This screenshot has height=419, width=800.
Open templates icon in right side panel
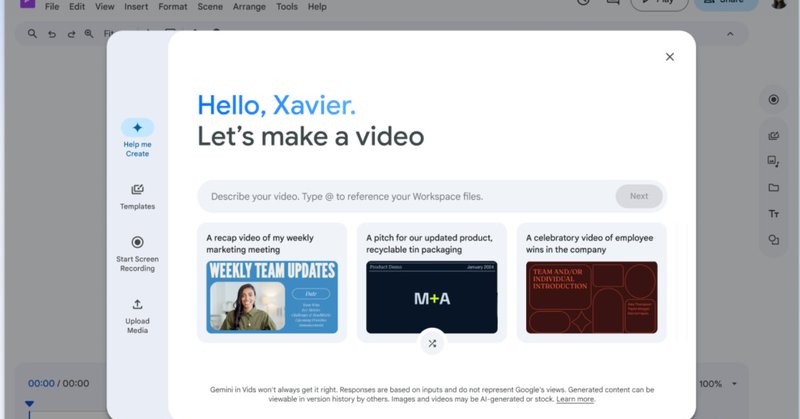[773, 135]
